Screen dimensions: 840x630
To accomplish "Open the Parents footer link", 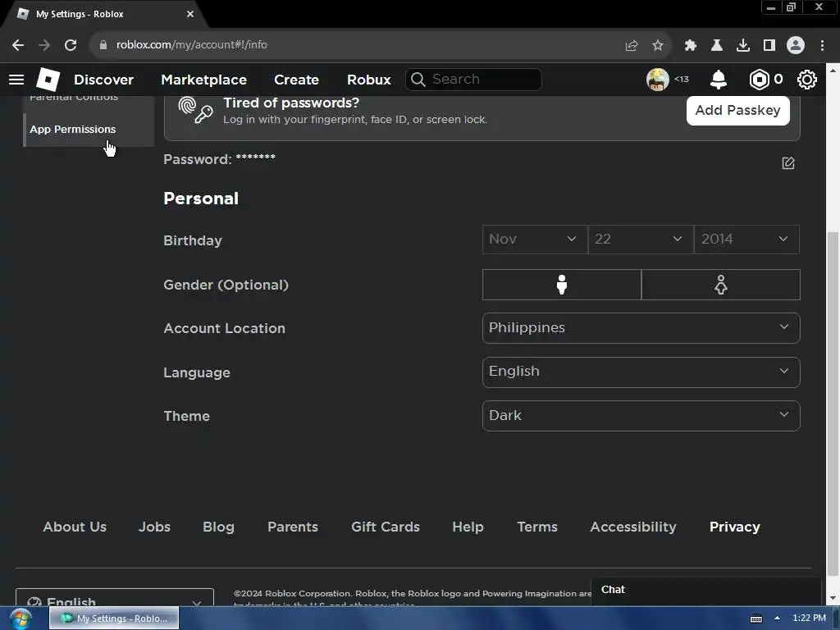I will [293, 527].
